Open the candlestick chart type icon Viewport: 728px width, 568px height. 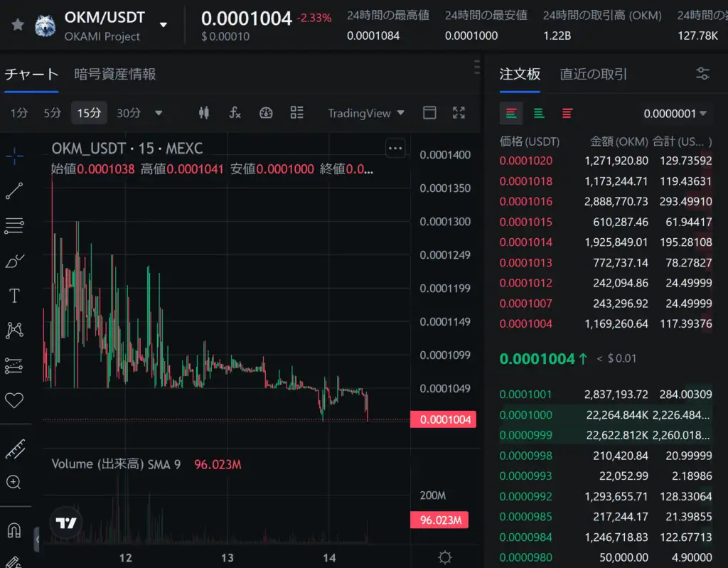[x=204, y=113]
